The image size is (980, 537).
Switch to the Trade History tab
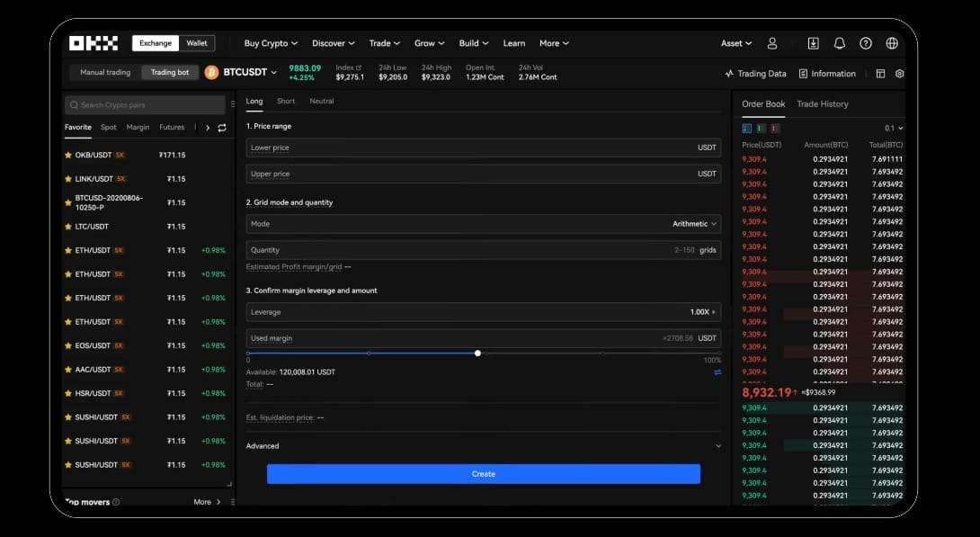821,103
